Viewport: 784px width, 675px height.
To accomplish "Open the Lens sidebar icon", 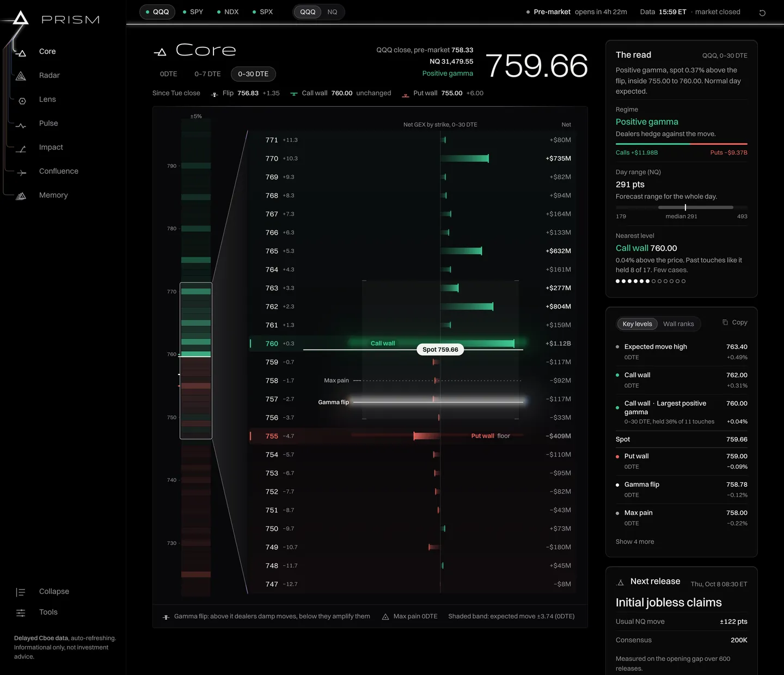I will click(x=22, y=100).
